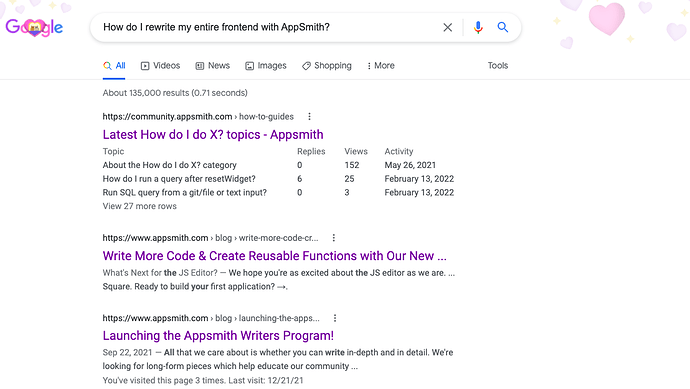Open 'About the How do I do X? category' topic
This screenshot has height=389, width=690.
(x=169, y=165)
